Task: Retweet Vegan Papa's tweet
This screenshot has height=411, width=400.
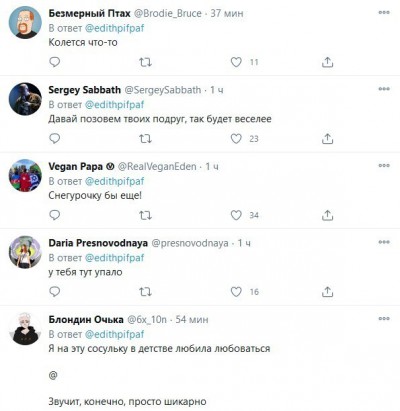Action: (x=145, y=215)
